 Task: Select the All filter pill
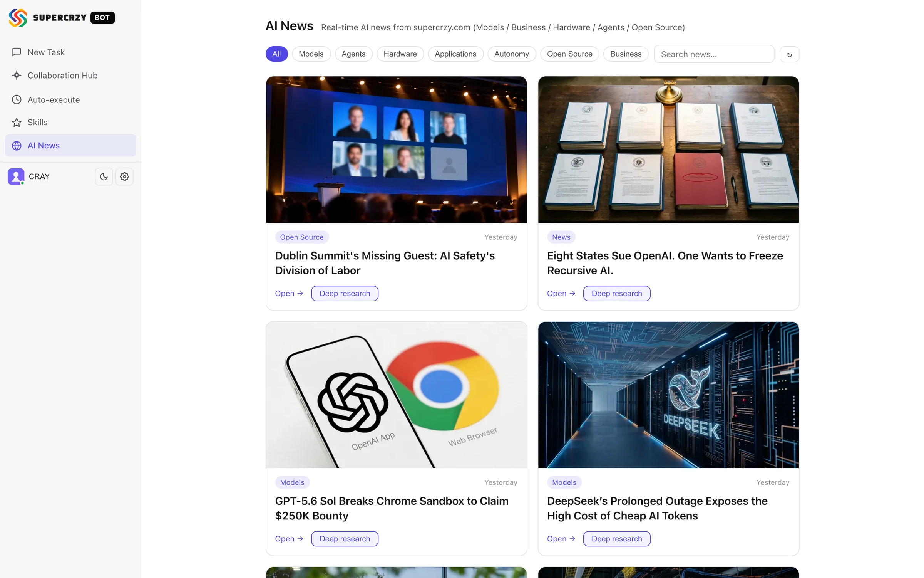[x=276, y=54]
